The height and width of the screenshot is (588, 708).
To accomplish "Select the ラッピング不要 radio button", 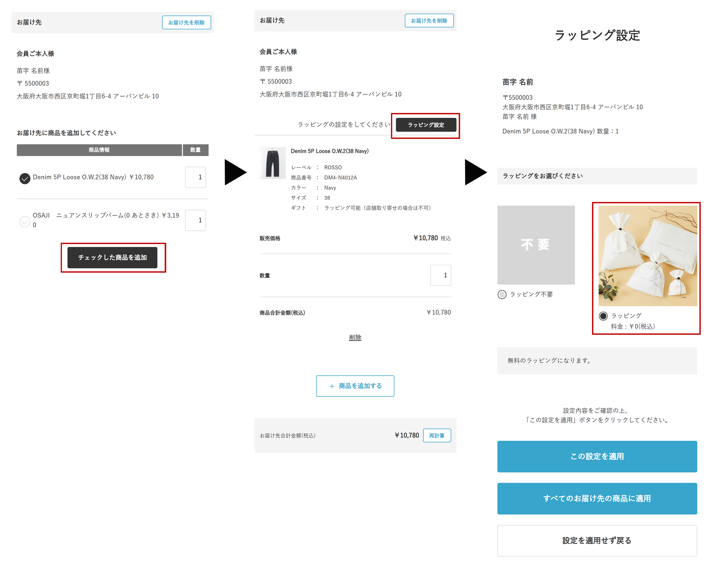I will click(502, 295).
